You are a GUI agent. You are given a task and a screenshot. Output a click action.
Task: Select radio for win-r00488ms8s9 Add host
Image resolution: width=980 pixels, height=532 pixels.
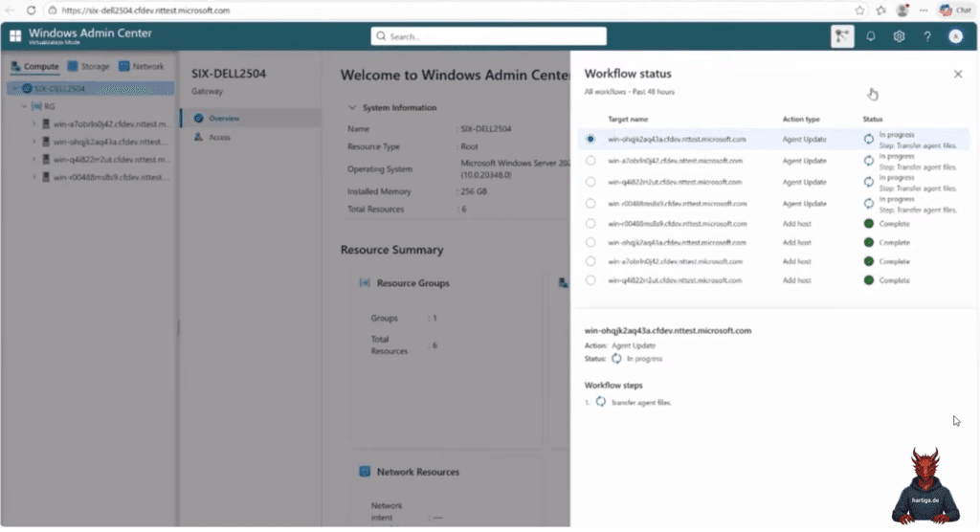(590, 223)
